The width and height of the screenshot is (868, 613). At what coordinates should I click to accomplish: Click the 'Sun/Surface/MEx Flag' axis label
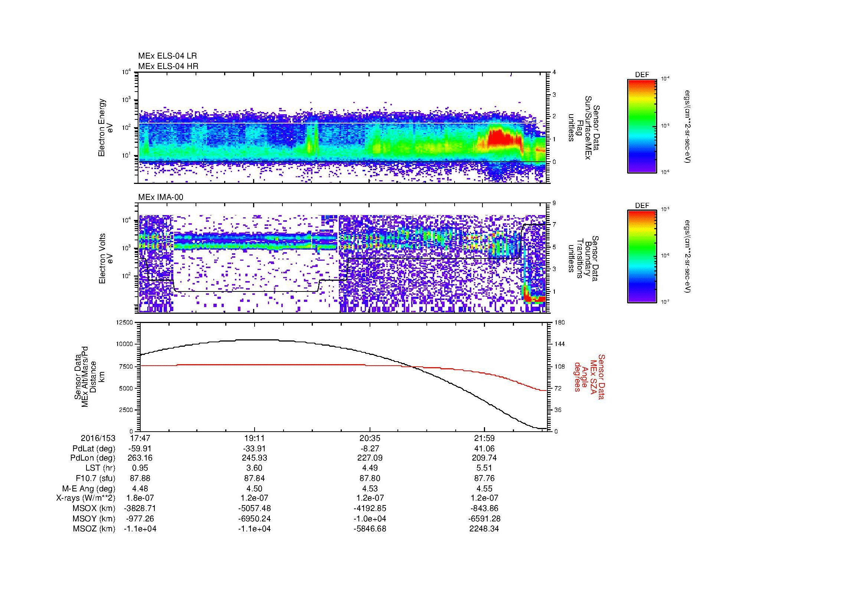tap(584, 128)
